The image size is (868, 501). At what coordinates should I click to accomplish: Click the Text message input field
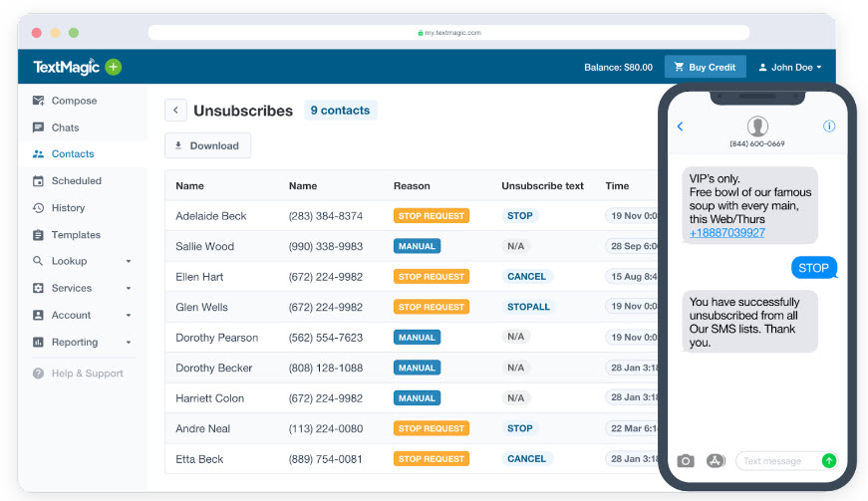pos(779,461)
